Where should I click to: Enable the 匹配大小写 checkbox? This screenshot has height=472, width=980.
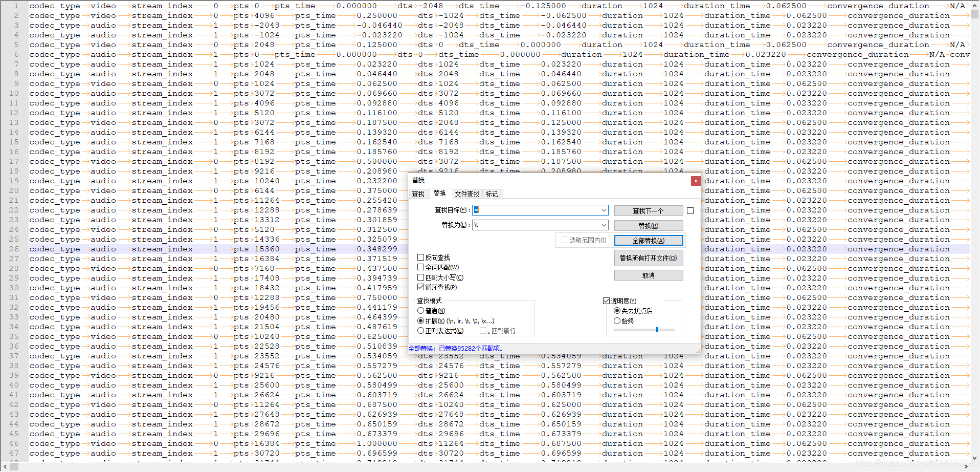[x=420, y=277]
